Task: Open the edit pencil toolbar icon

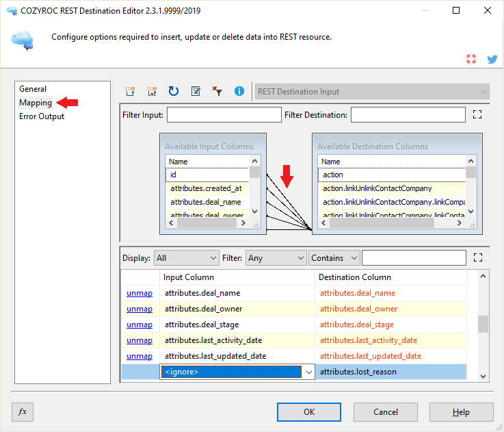Action: pos(196,92)
